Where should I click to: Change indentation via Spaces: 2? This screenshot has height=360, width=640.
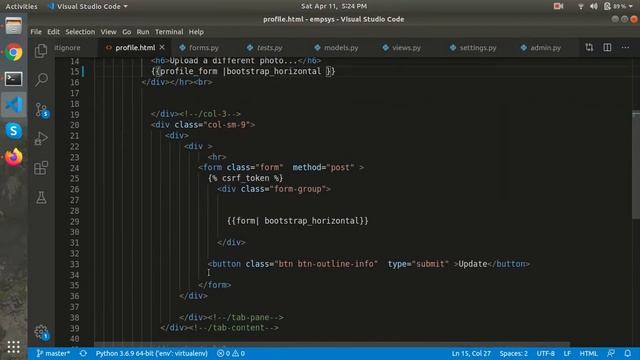click(513, 353)
